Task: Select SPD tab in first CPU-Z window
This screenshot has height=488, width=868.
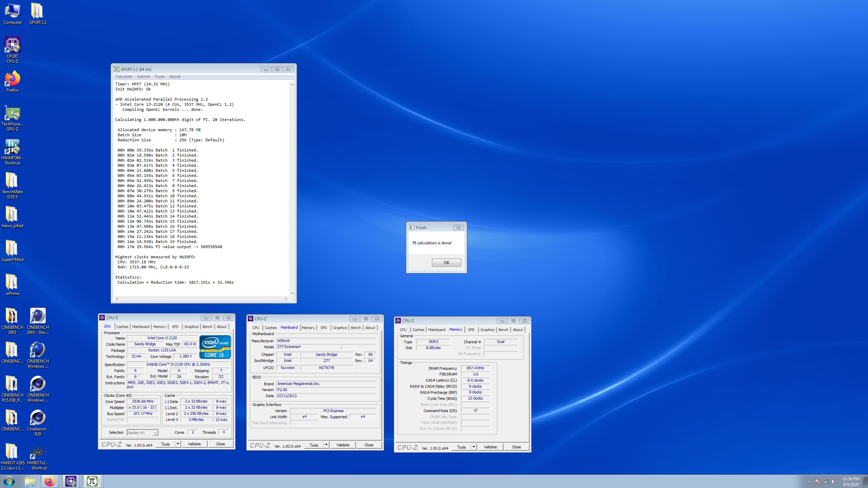Action: click(175, 327)
